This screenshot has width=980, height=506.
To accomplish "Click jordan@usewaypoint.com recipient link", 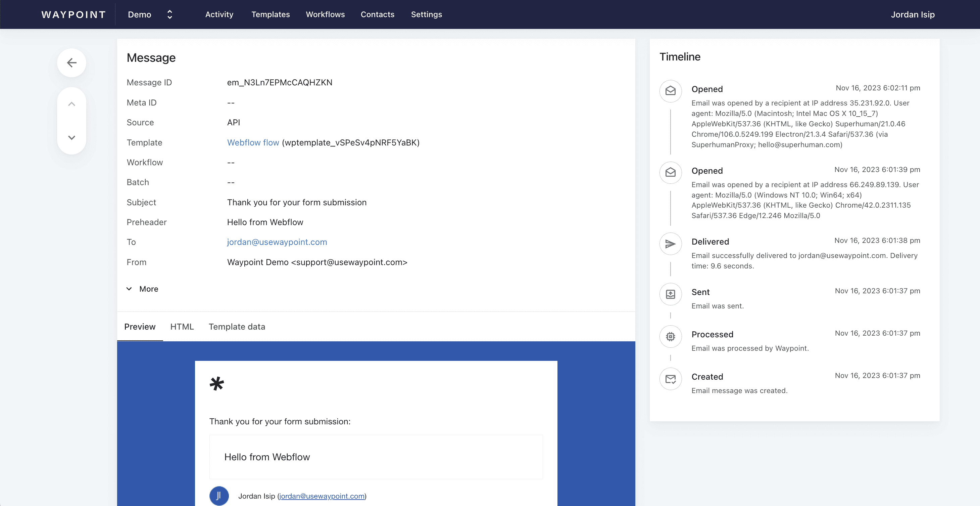I will (x=277, y=242).
